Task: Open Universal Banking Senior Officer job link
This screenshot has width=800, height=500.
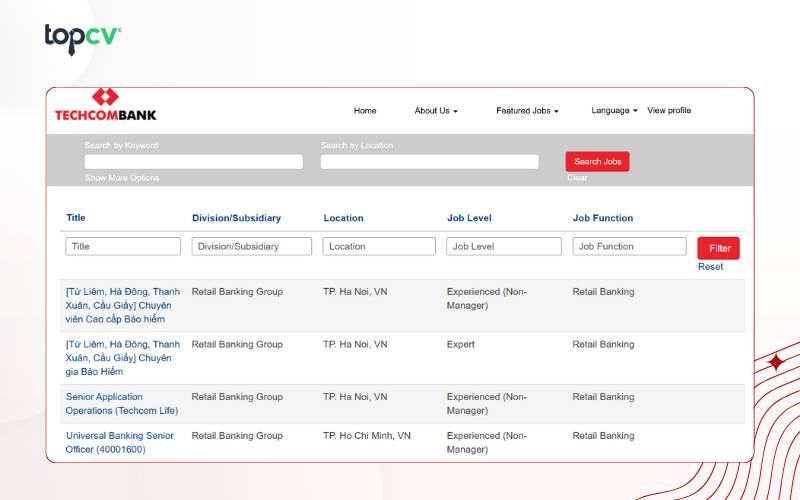Action: click(x=120, y=442)
